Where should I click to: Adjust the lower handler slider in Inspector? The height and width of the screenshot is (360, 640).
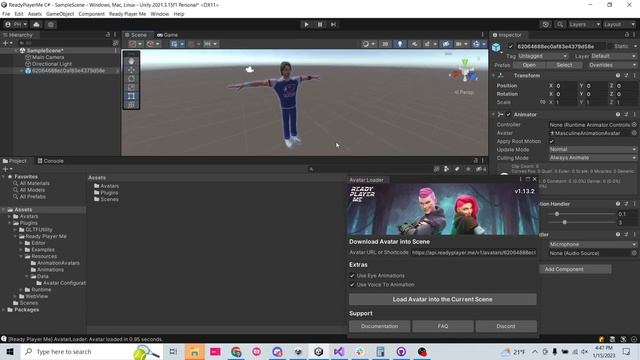564,222
